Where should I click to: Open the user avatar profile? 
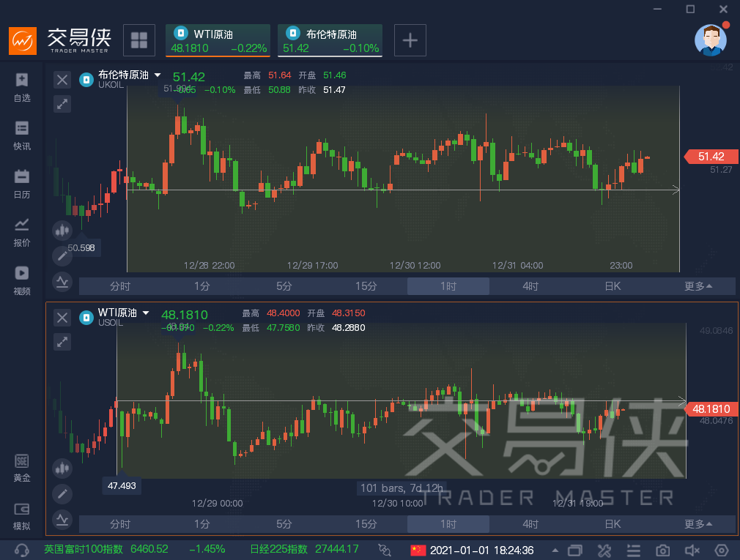tap(711, 40)
